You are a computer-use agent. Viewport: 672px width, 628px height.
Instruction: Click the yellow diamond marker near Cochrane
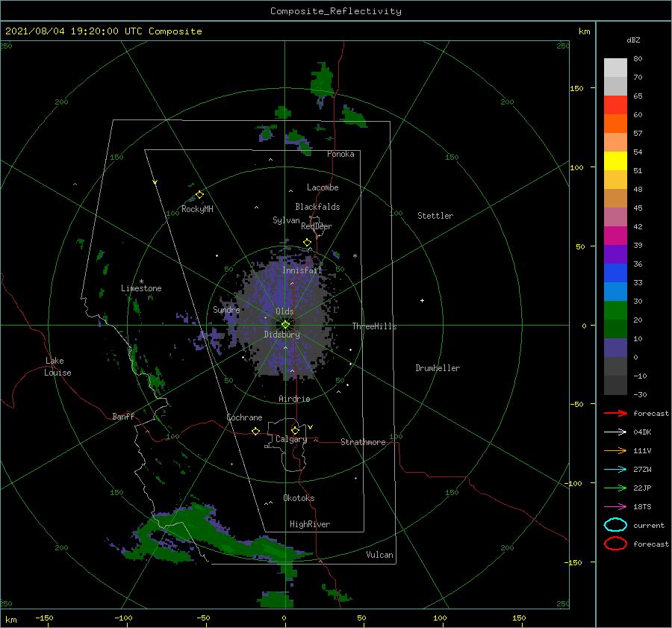pos(255,432)
